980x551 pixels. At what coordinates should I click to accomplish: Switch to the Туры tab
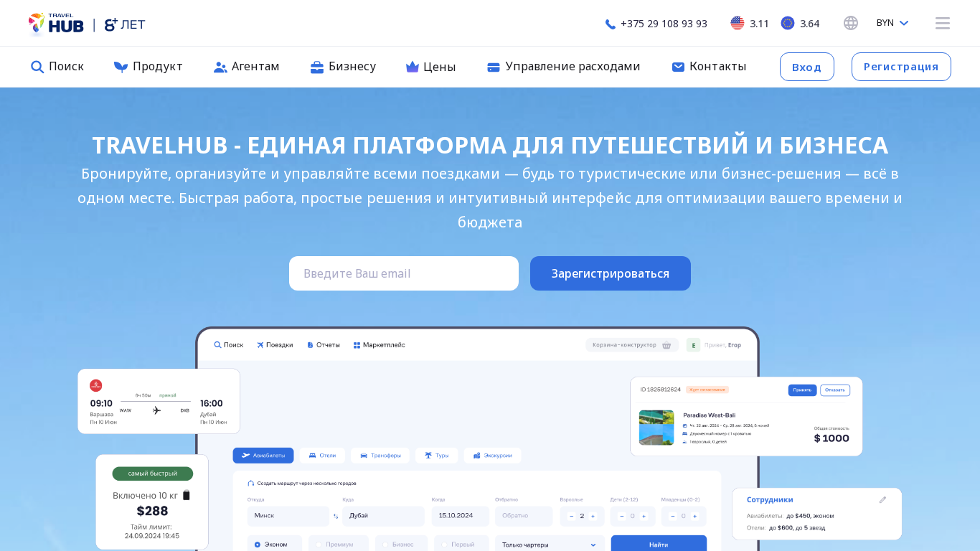pos(436,456)
